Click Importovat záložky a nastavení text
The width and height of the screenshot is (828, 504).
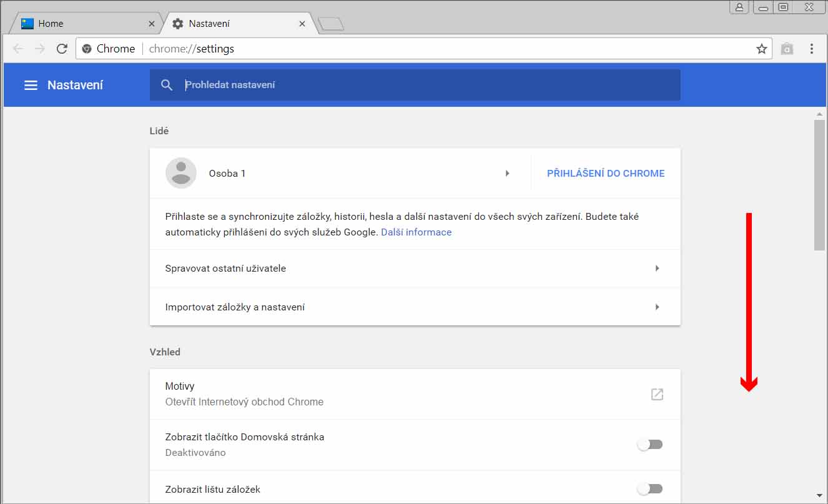click(x=235, y=307)
